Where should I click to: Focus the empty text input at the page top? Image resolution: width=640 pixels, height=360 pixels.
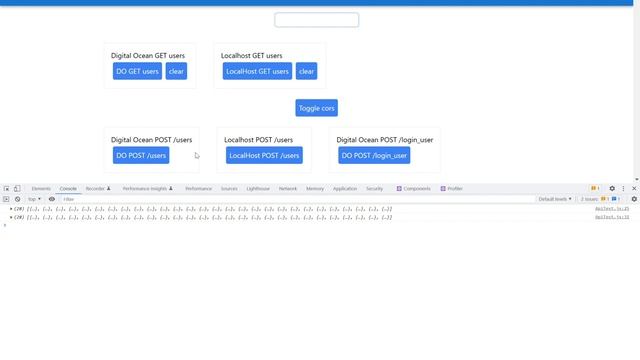[x=317, y=20]
